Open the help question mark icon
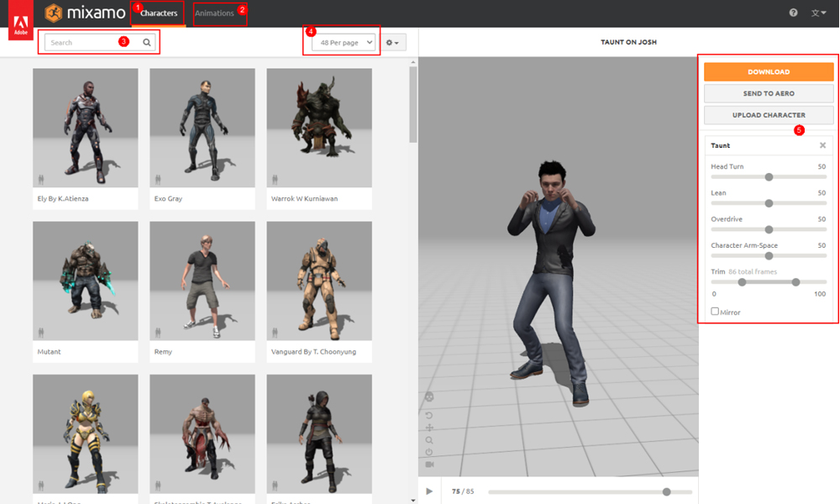Screen dimensions: 840x504 794,13
